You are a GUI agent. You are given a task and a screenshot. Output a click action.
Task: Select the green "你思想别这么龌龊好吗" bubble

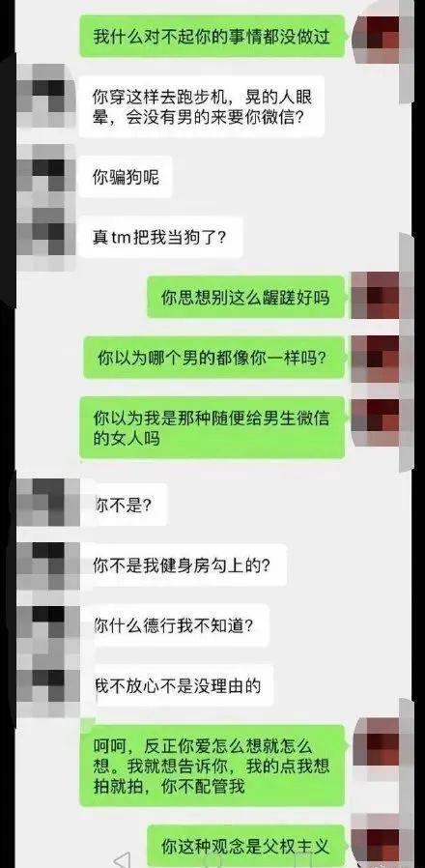pyautogui.click(x=245, y=298)
